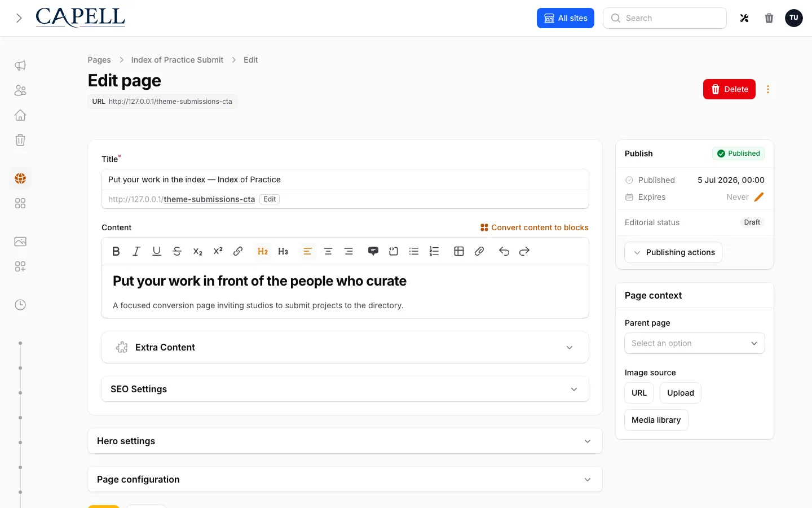
Task: Redo the last editor change
Action: coord(524,252)
